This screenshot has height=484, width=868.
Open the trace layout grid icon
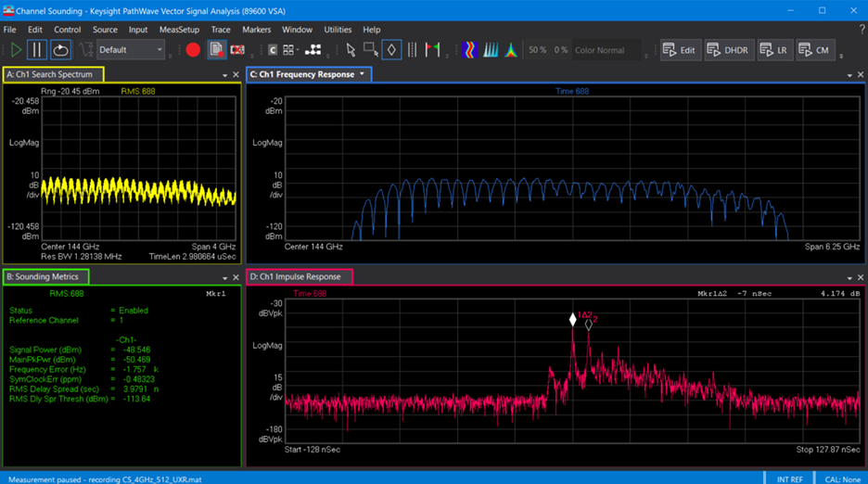pyautogui.click(x=288, y=50)
